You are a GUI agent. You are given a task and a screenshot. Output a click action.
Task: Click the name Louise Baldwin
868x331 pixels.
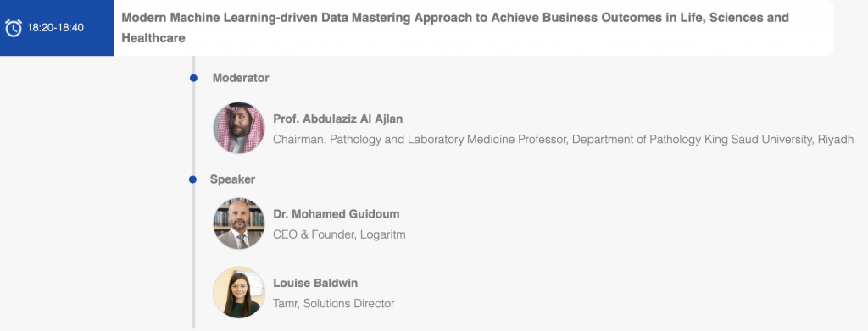(x=315, y=283)
